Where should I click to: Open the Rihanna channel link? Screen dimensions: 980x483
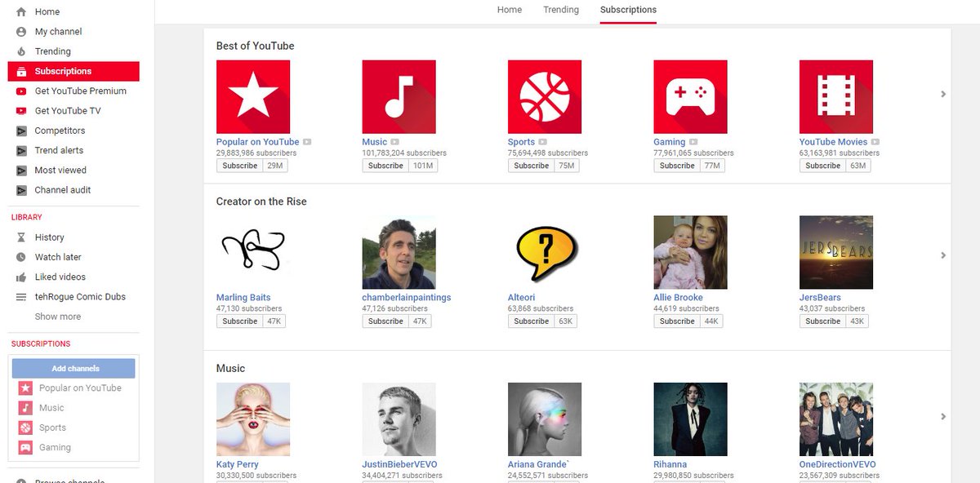pyautogui.click(x=670, y=465)
